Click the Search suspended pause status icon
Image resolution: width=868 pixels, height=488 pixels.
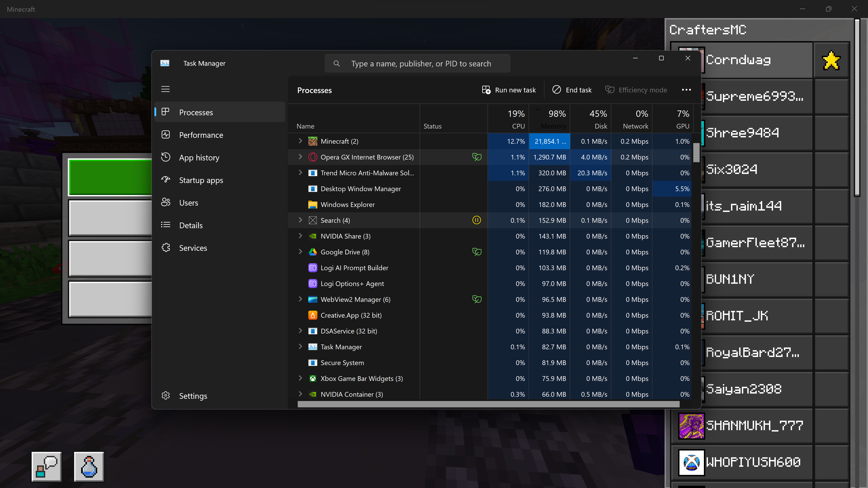click(476, 220)
